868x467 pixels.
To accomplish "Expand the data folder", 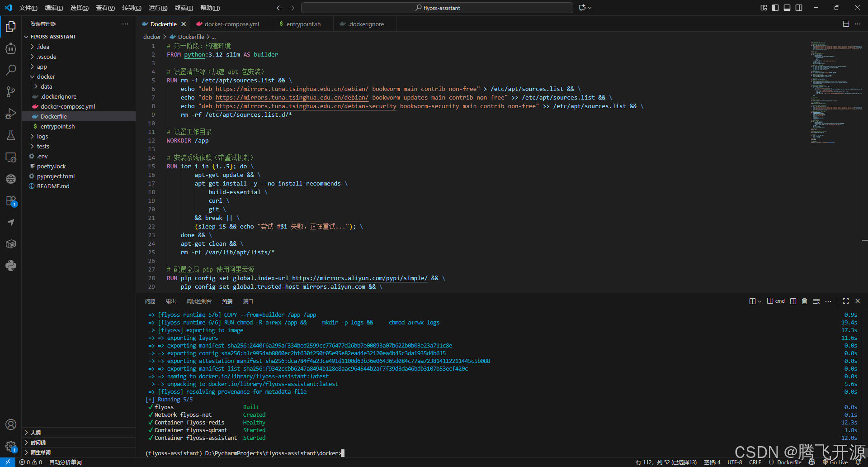I will 36,86.
